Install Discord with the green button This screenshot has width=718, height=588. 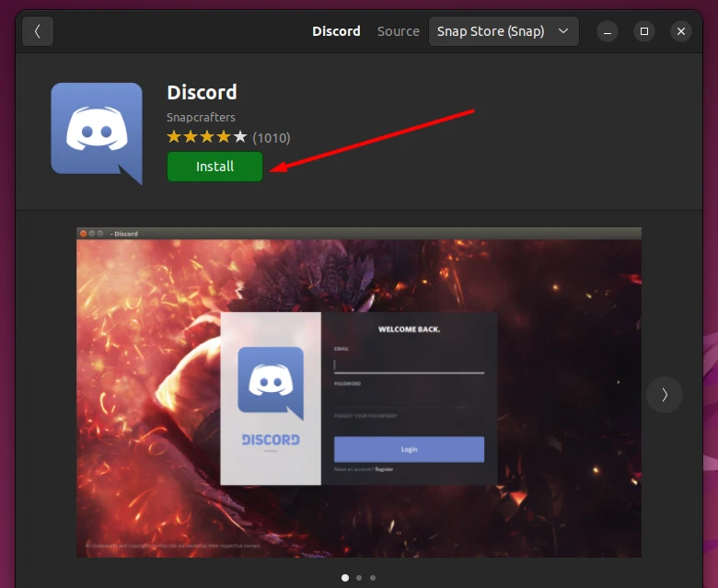click(214, 167)
